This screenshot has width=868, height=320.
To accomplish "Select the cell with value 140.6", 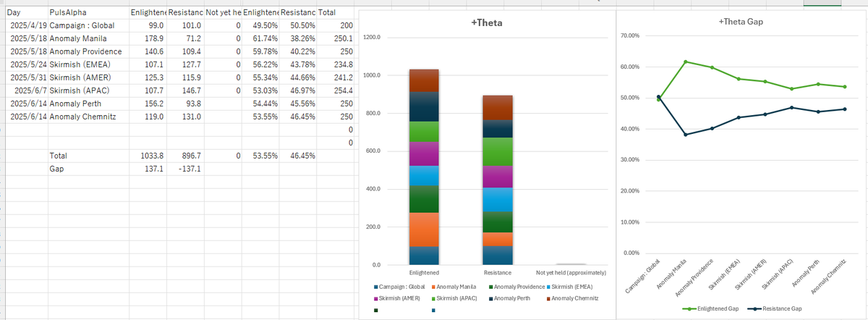I will [x=148, y=52].
